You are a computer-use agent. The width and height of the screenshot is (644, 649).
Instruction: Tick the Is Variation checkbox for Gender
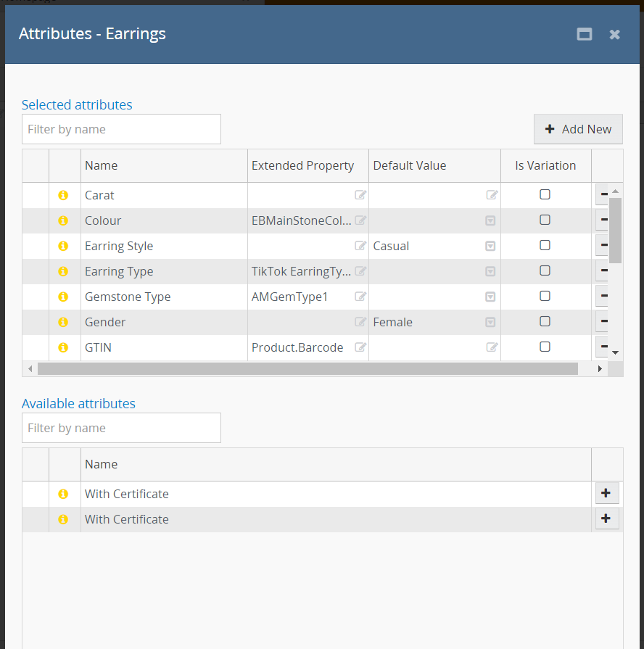tap(545, 321)
